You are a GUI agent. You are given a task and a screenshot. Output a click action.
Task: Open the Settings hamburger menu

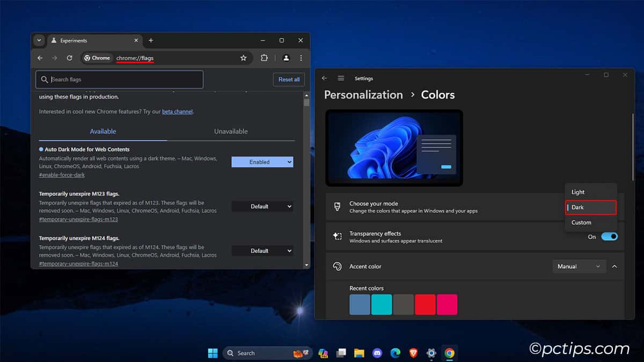coord(341,78)
